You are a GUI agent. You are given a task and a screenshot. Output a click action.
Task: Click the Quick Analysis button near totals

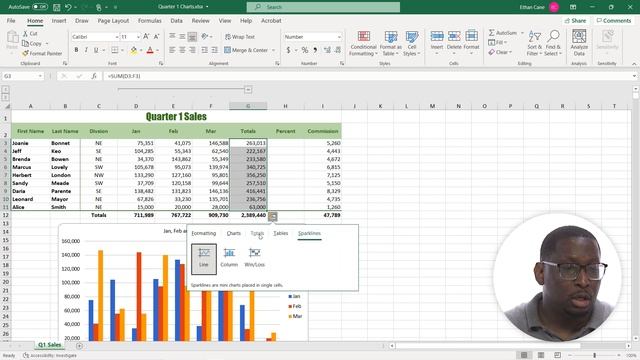tap(273, 217)
